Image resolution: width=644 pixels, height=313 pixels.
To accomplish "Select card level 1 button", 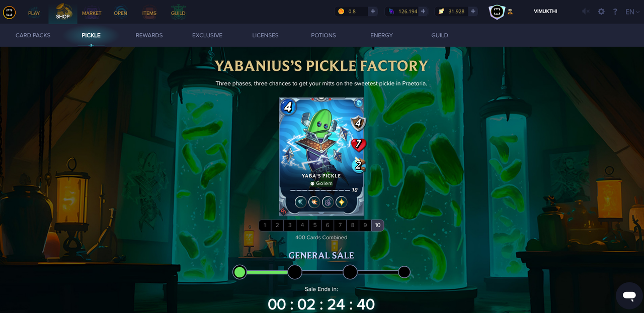I will tap(265, 226).
